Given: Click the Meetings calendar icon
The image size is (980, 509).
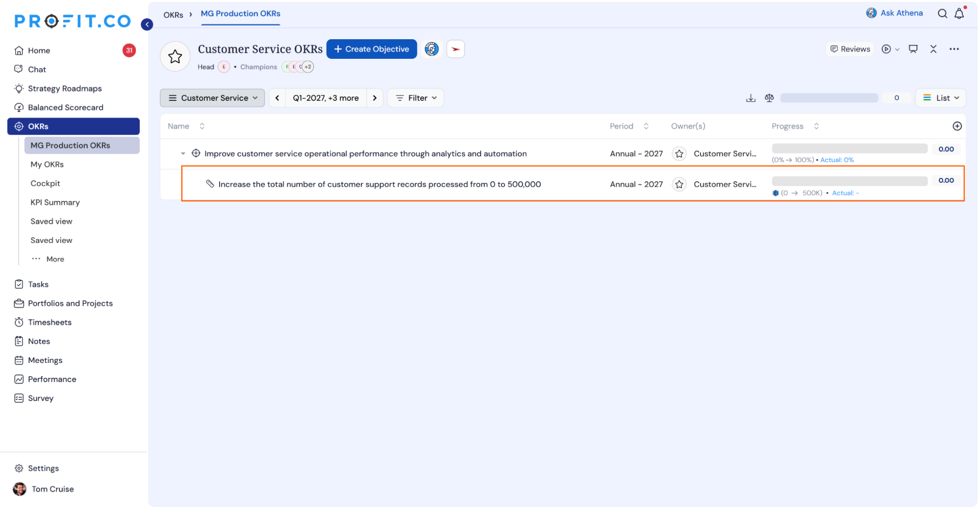Looking at the screenshot, I should (x=19, y=361).
